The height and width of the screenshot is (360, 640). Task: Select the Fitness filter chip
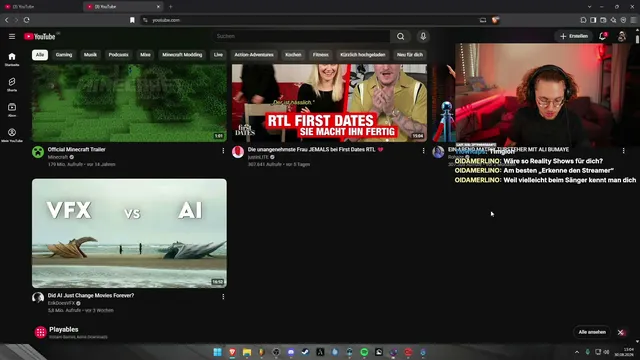[x=321, y=55]
